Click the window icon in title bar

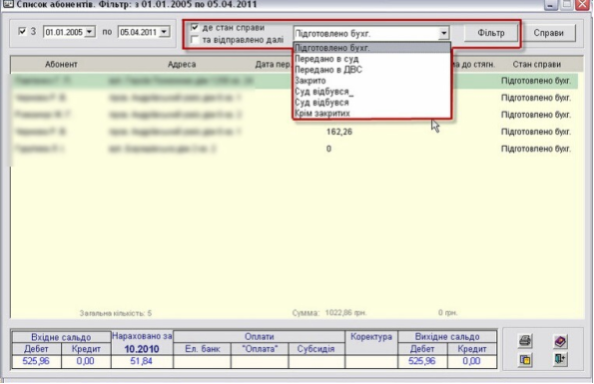(8, 5)
